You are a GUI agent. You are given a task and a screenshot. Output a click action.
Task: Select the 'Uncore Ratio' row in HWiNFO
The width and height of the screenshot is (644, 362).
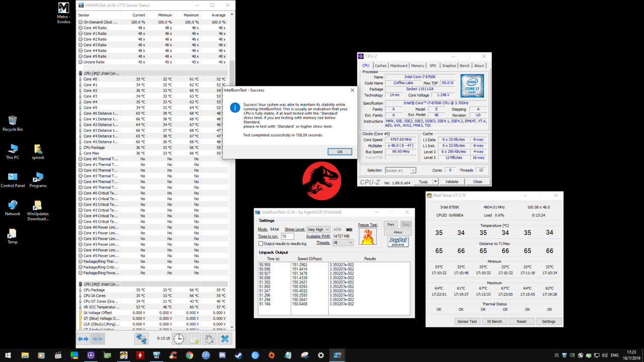point(152,62)
